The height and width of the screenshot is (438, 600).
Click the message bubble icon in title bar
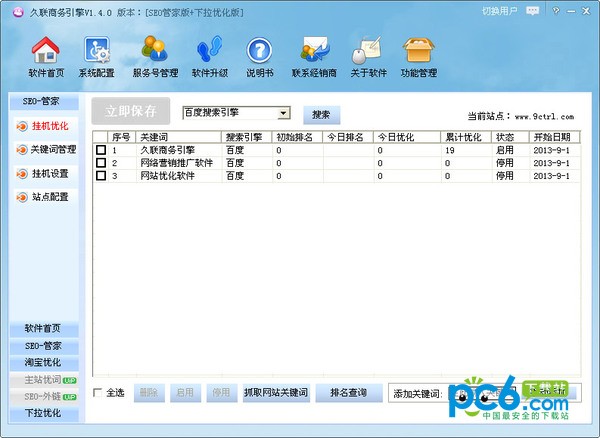tap(532, 11)
